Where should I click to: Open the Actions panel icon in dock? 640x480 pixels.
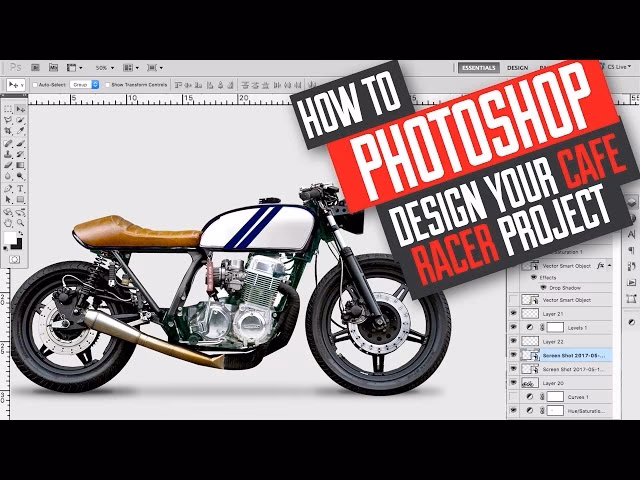coord(631,282)
